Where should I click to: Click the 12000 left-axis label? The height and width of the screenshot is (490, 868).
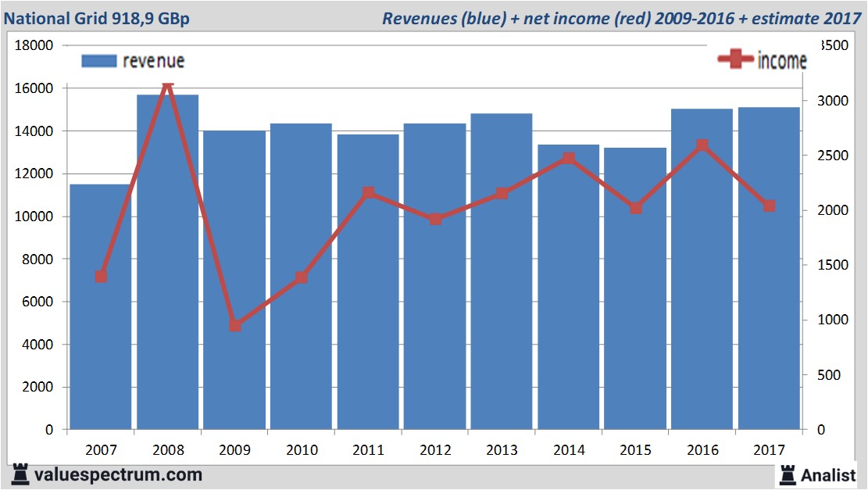click(34, 173)
